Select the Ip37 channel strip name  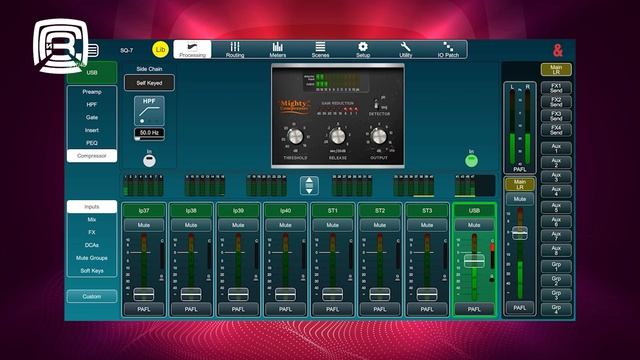pos(144,211)
